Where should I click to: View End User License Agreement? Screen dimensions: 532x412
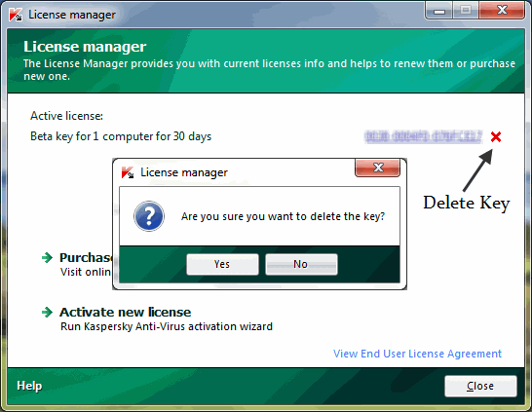(417, 354)
